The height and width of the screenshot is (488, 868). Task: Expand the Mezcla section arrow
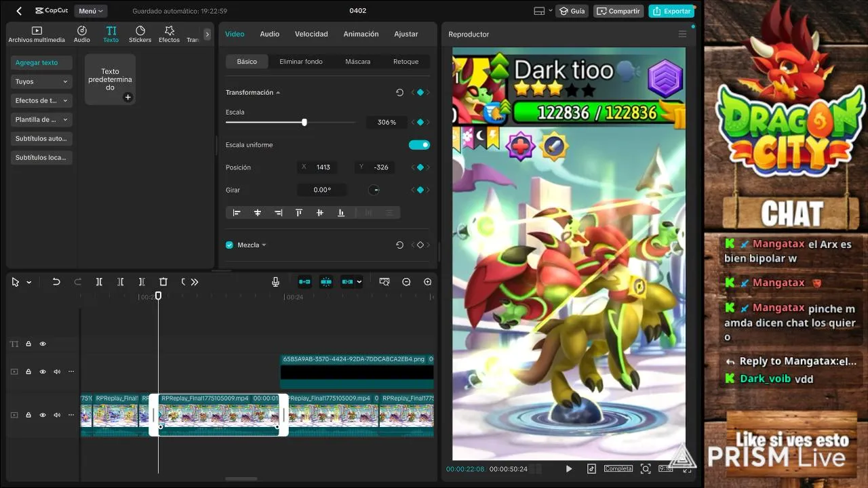pyautogui.click(x=264, y=245)
